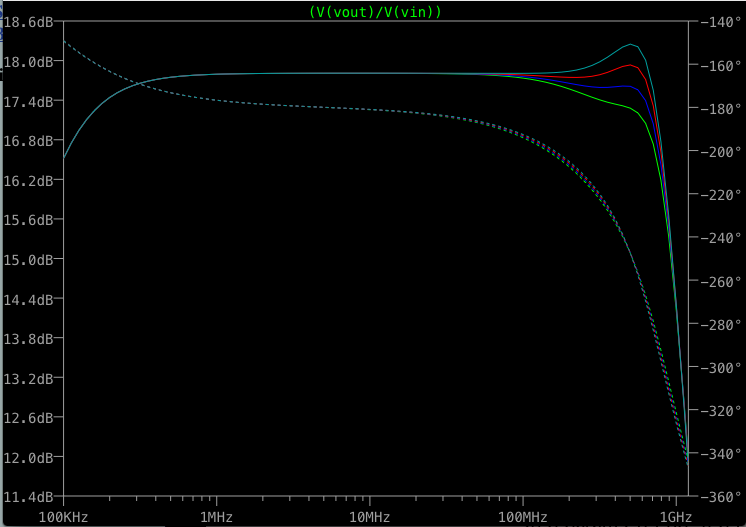This screenshot has height=527, width=746.
Task: Select the -260° phase axis label
Action: click(x=718, y=281)
